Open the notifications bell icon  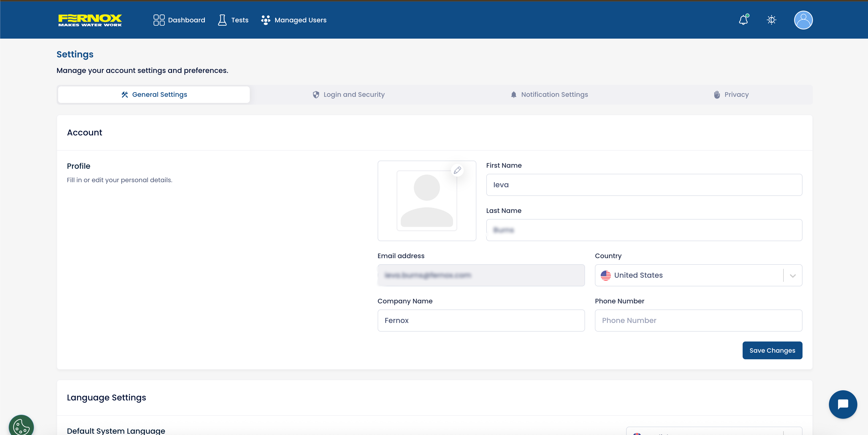click(x=743, y=20)
